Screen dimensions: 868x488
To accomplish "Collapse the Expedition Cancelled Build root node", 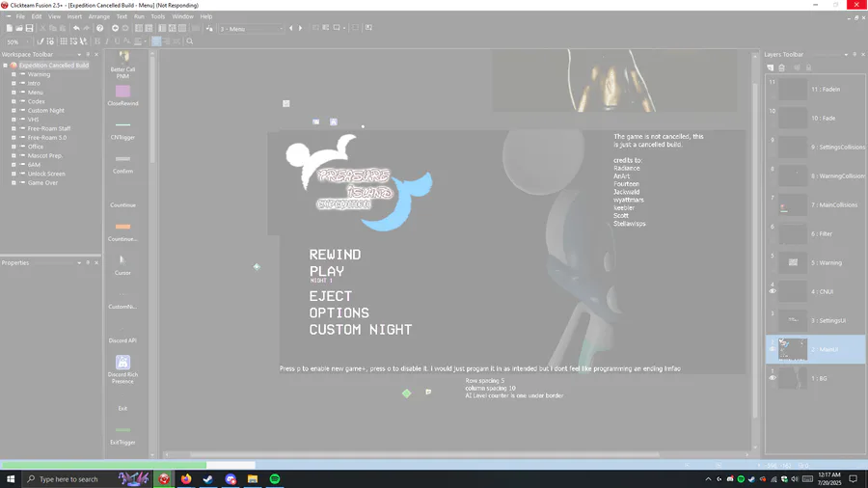I will click(x=6, y=66).
